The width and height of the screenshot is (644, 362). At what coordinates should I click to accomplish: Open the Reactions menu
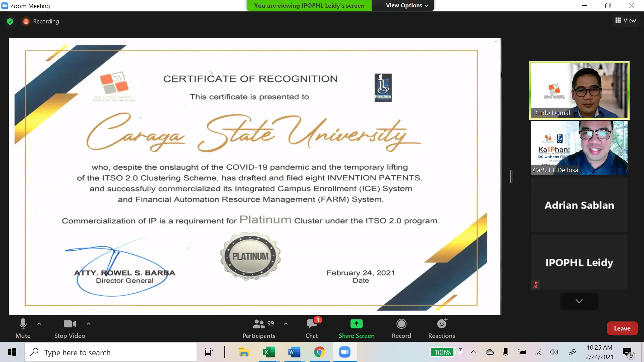(x=441, y=324)
